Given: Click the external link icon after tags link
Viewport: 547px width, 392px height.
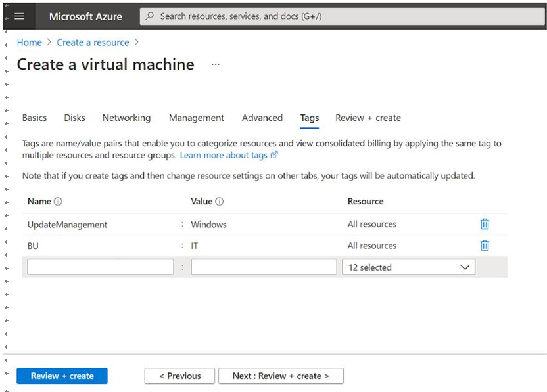Looking at the screenshot, I should pos(274,154).
